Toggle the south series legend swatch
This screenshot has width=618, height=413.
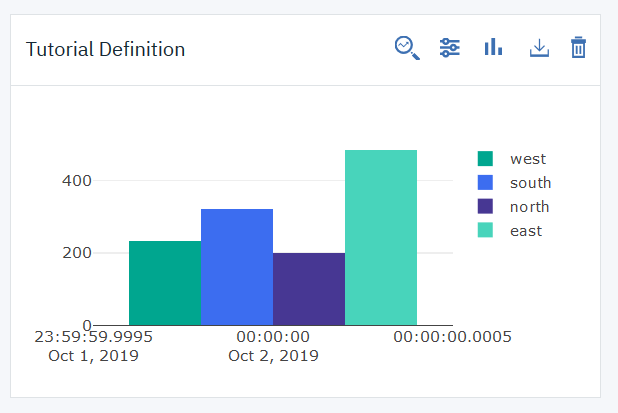(485, 183)
